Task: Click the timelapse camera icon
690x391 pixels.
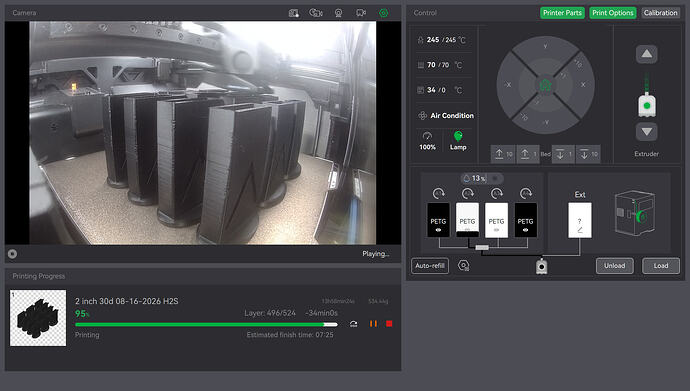Action: [x=316, y=13]
